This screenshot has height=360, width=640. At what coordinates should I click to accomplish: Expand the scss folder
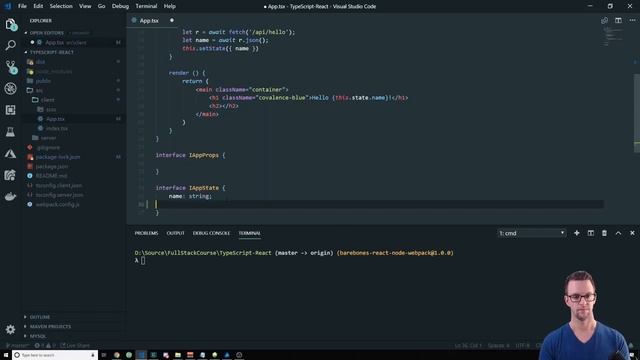coord(51,109)
